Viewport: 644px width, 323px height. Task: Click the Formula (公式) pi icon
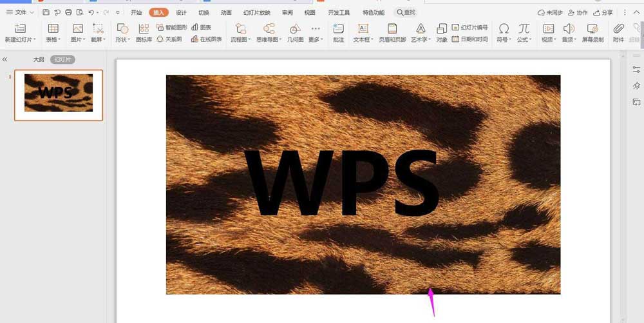[x=524, y=28]
